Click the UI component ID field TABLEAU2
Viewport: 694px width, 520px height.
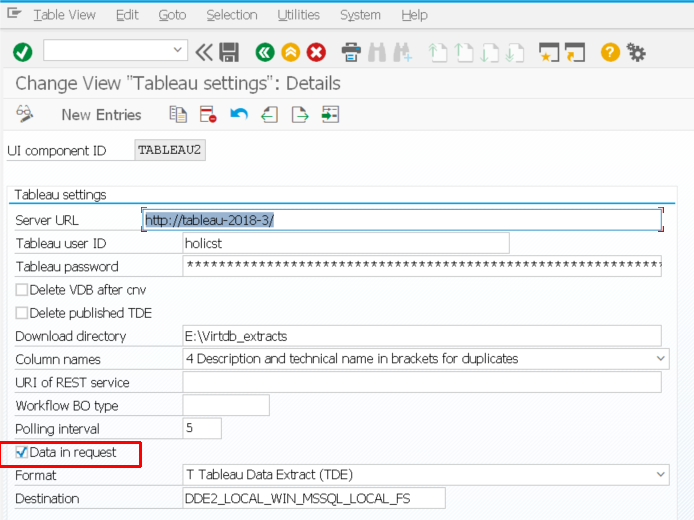point(170,150)
